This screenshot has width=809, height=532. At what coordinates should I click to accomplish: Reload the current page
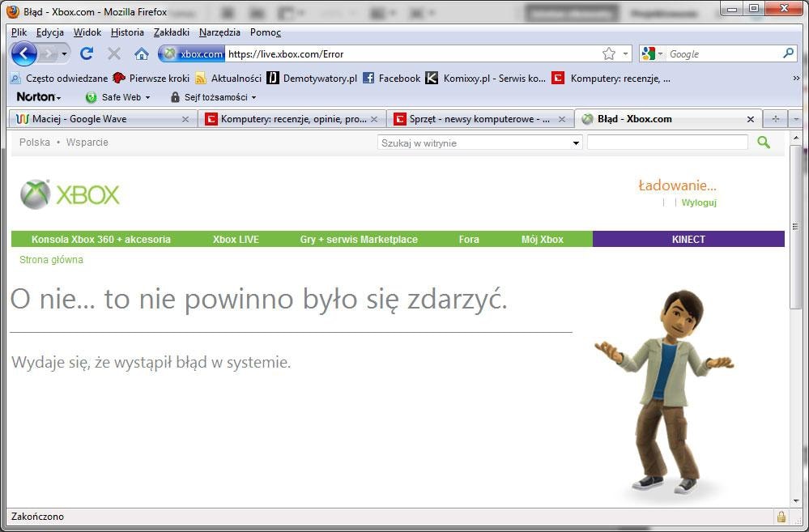(87, 53)
